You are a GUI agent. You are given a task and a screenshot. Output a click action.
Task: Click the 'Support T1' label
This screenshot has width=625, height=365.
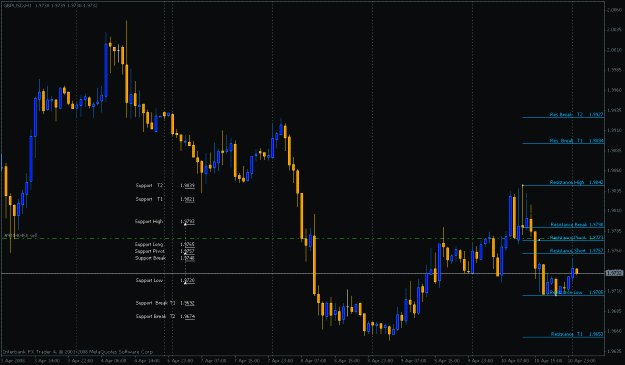pyautogui.click(x=149, y=199)
